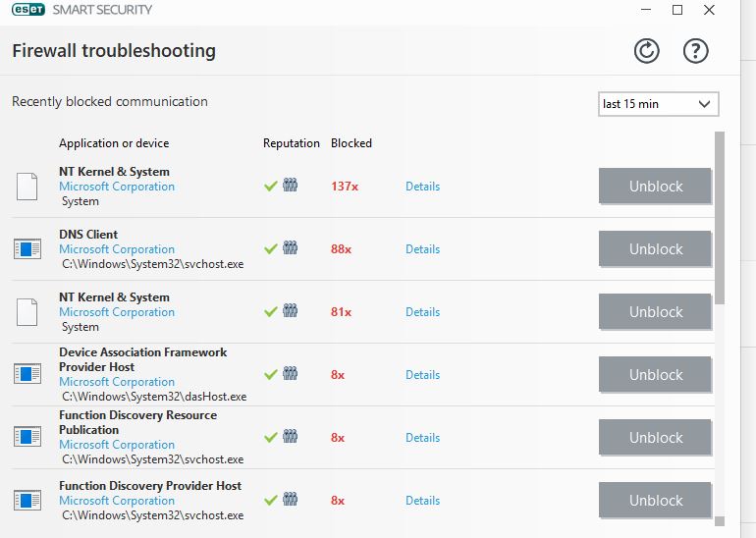Minimize the ESET Smart Security window
This screenshot has width=756, height=538.
[x=646, y=10]
